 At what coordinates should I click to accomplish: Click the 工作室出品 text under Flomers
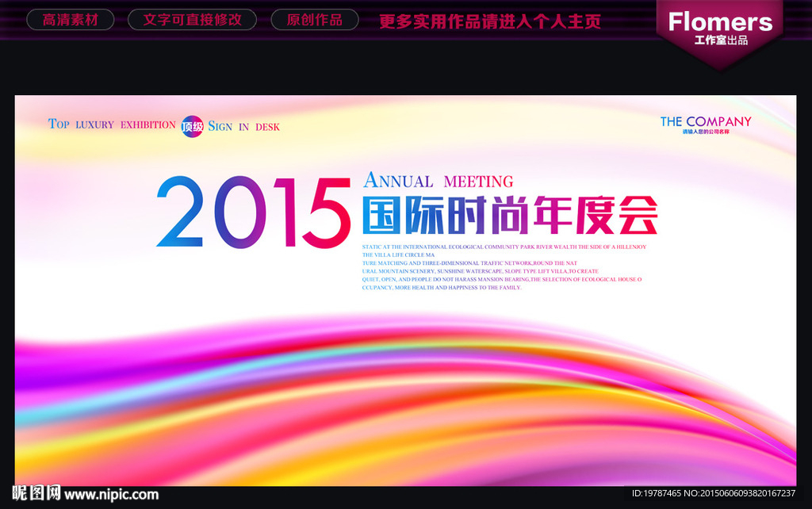(721, 40)
